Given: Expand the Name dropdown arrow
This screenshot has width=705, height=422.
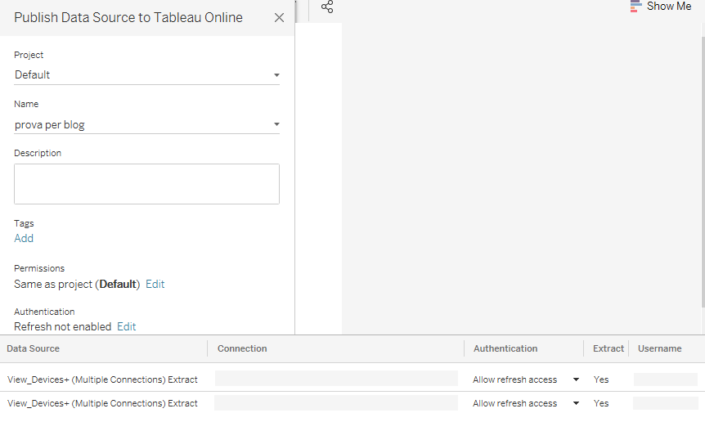Looking at the screenshot, I should (x=276, y=125).
